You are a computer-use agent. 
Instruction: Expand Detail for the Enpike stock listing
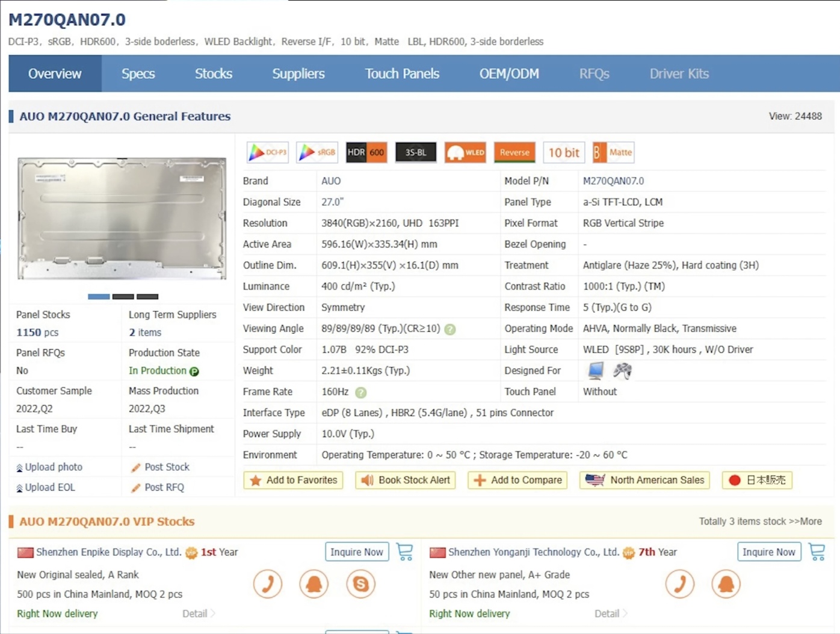tap(199, 614)
